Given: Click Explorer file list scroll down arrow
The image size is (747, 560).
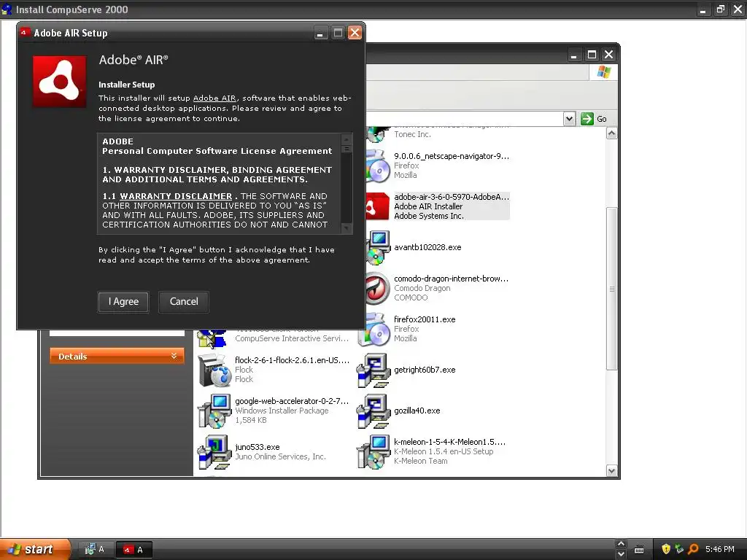Looking at the screenshot, I should (612, 471).
